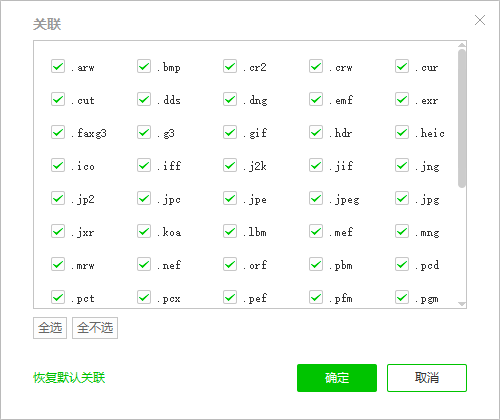Viewport: 500px width, 420px height.
Task: Uncheck the .nef checkbox
Action: 144,264
